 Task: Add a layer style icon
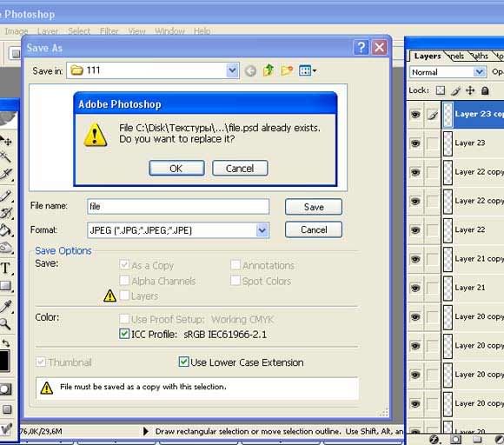pyautogui.click(x=434, y=439)
